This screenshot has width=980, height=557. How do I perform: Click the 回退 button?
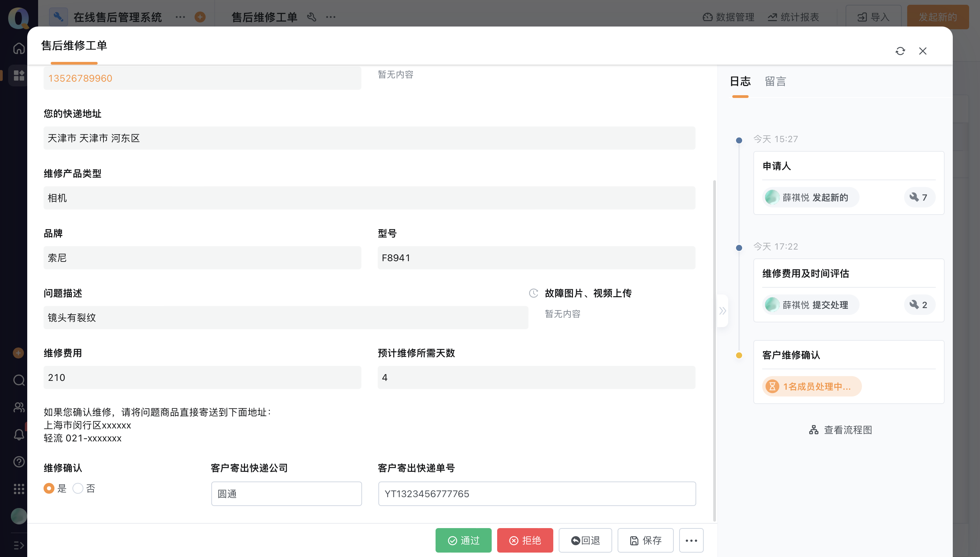coord(585,540)
